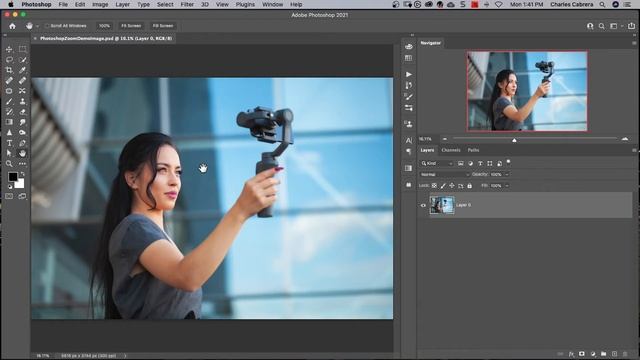640x360 pixels.
Task: Select the Brush tool
Action: click(9, 101)
